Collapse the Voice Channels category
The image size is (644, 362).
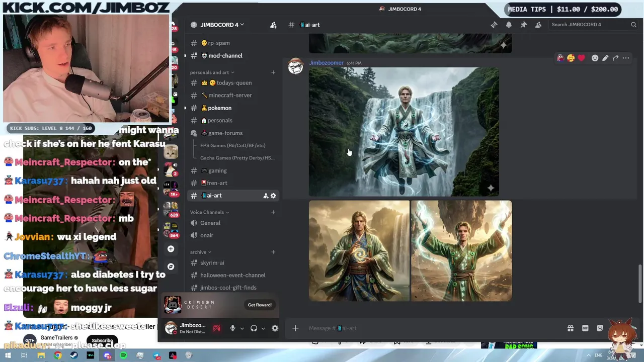[x=209, y=212]
